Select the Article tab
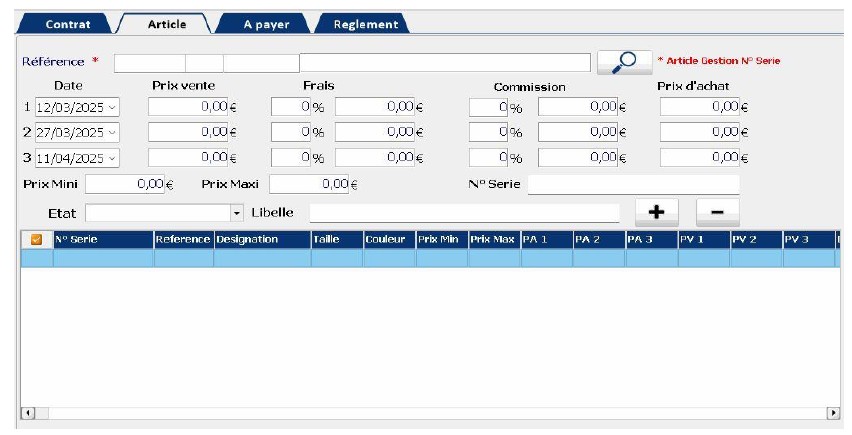 click(167, 24)
